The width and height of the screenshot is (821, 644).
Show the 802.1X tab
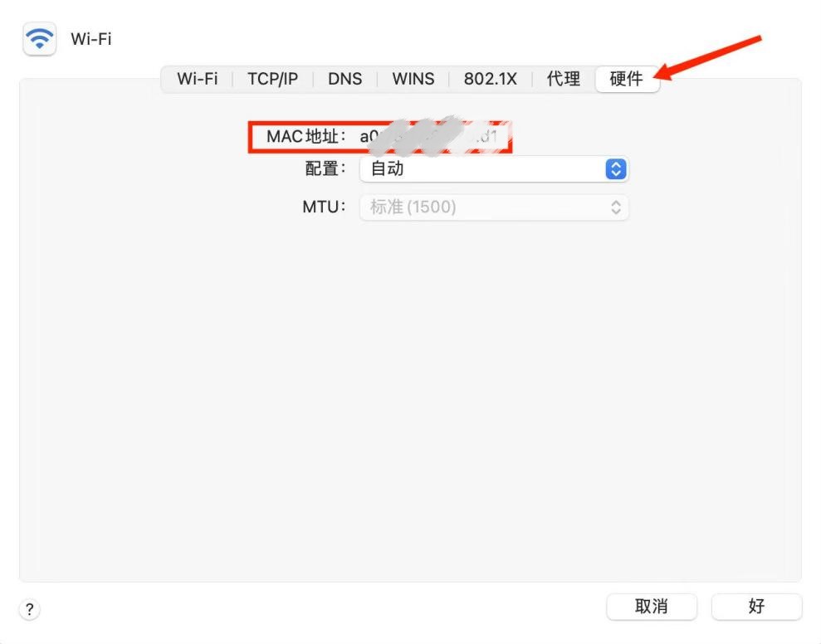490,79
